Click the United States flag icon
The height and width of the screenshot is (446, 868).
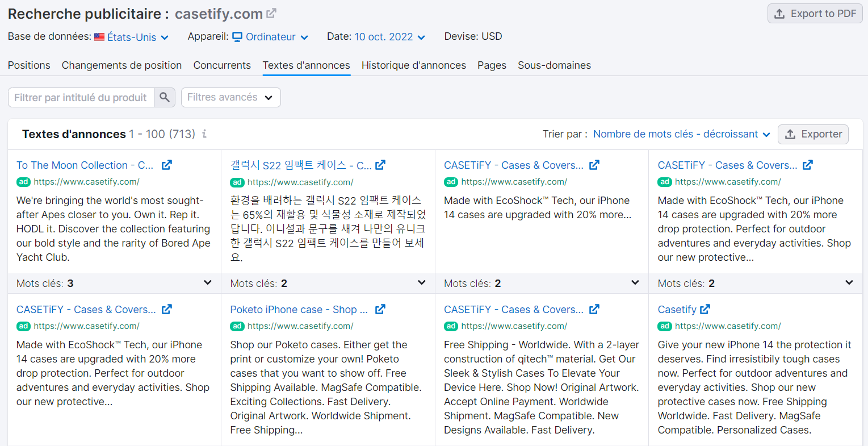coord(99,37)
